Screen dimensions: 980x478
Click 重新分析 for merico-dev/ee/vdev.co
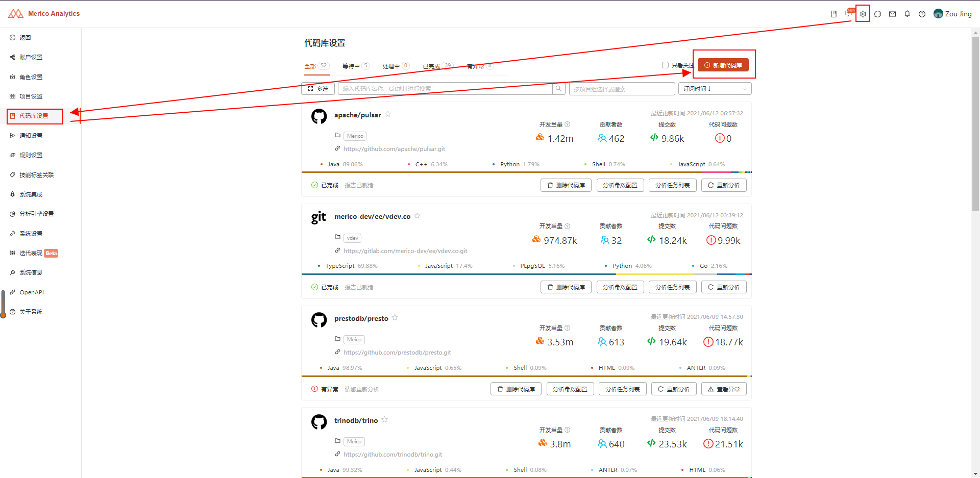pos(724,287)
